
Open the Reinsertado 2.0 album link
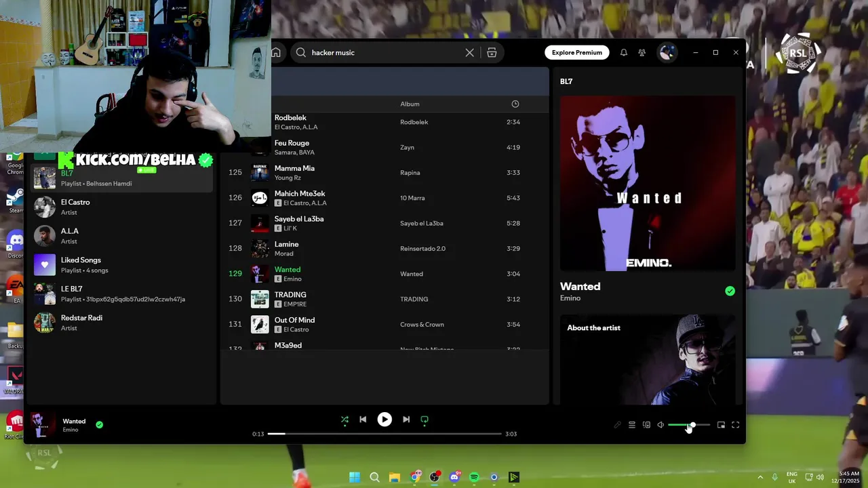422,249
